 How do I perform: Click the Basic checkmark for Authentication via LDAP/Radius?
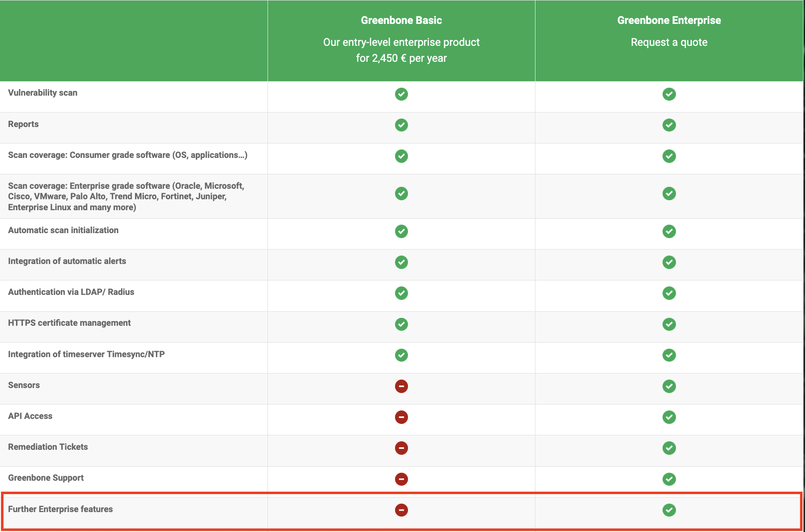(401, 293)
